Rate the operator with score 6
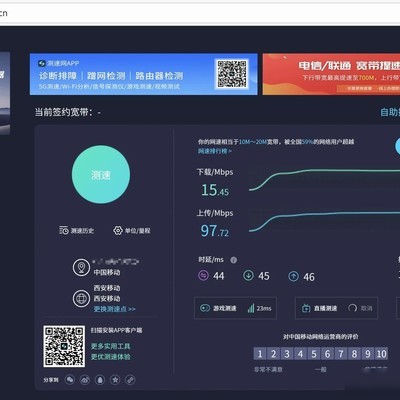Screen dimensions: 400x400 pos(327,354)
